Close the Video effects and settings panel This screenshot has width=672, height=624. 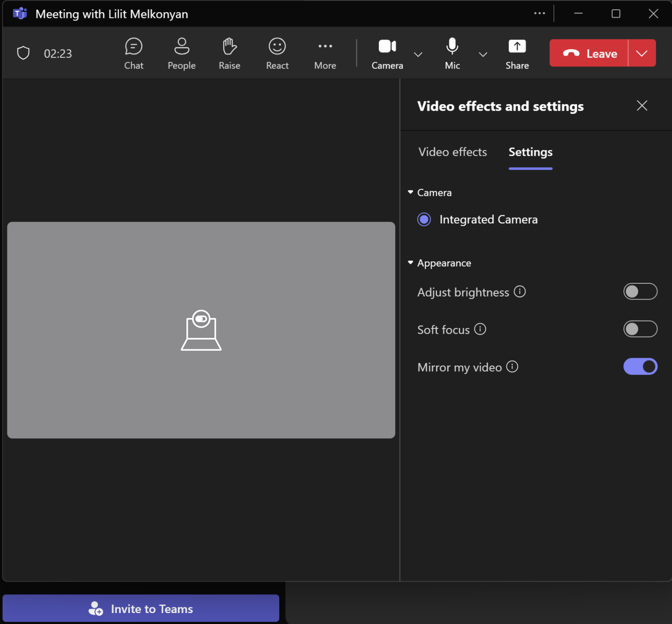641,105
